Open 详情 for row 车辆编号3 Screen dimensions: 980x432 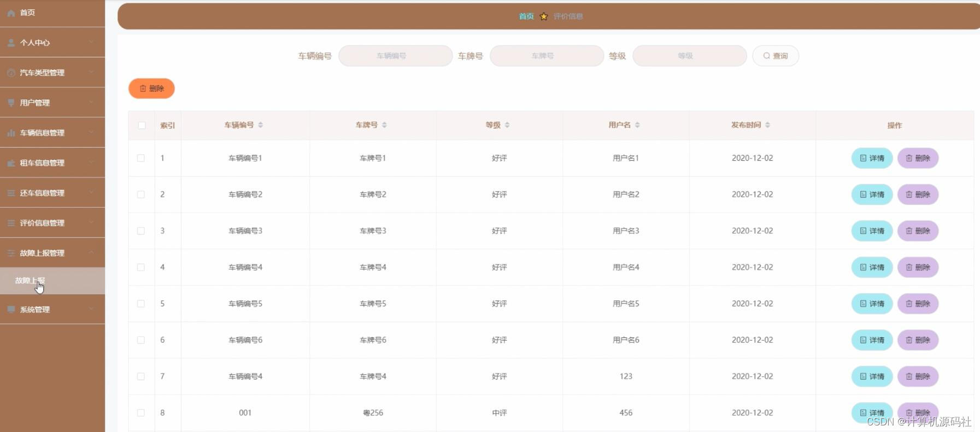(x=872, y=231)
